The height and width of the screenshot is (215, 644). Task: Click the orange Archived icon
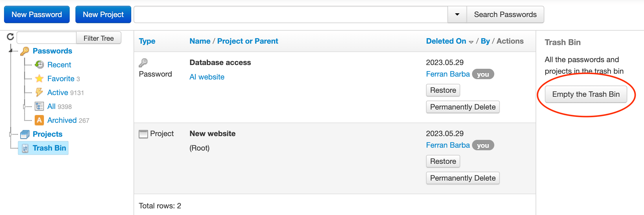(39, 120)
